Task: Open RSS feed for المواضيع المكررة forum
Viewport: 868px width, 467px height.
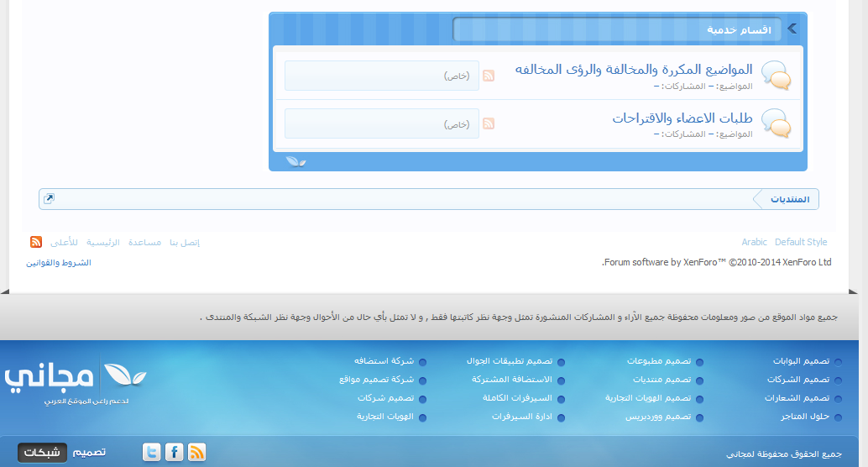Action: 489,76
